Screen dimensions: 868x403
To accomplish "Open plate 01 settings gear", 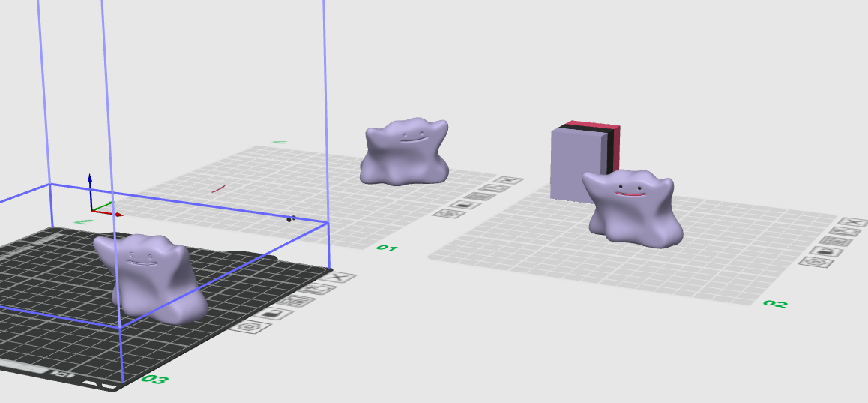I will [x=447, y=213].
